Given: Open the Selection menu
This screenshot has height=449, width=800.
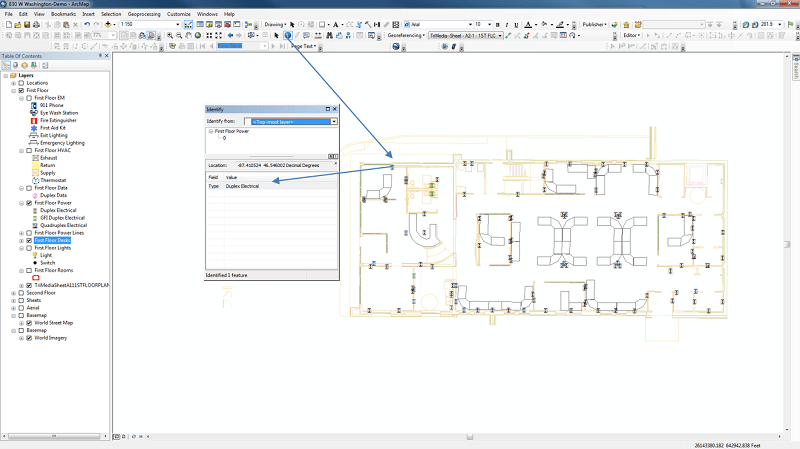Looking at the screenshot, I should [x=111, y=14].
